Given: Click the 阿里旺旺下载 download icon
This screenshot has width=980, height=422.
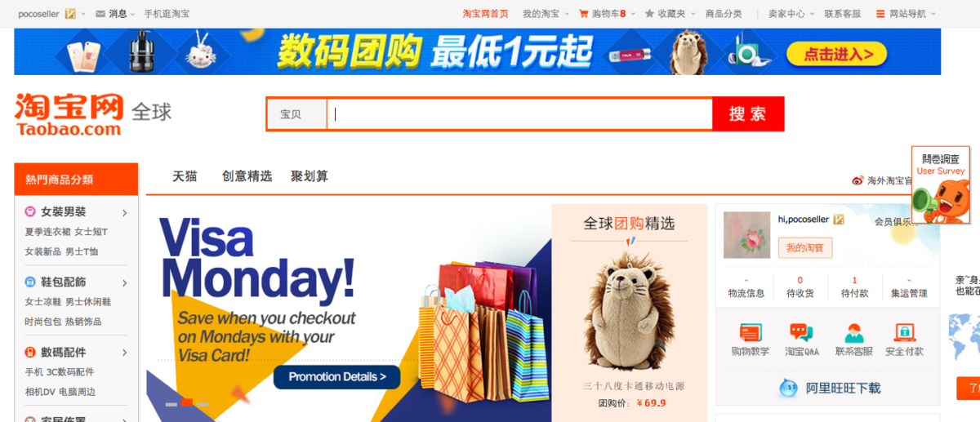Looking at the screenshot, I should [x=787, y=388].
